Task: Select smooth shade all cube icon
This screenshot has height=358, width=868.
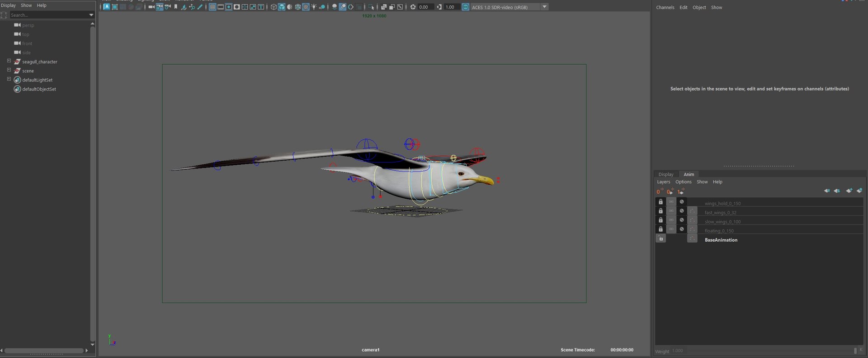Action: click(x=282, y=7)
